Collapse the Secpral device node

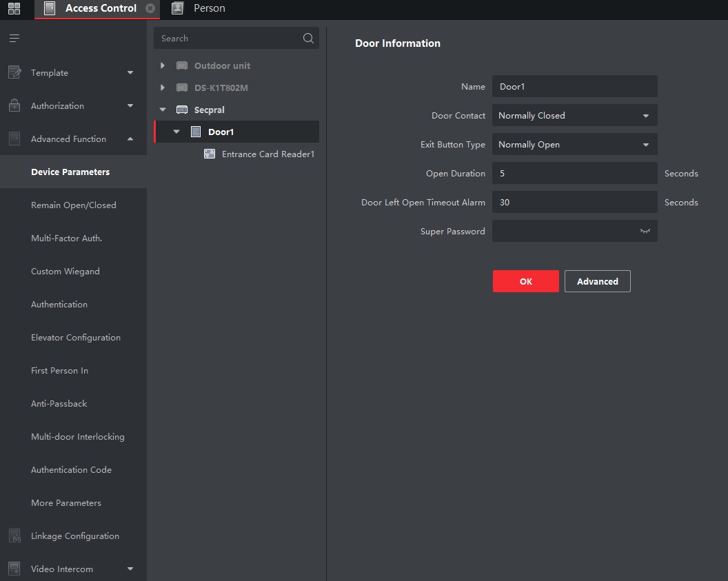click(x=163, y=110)
